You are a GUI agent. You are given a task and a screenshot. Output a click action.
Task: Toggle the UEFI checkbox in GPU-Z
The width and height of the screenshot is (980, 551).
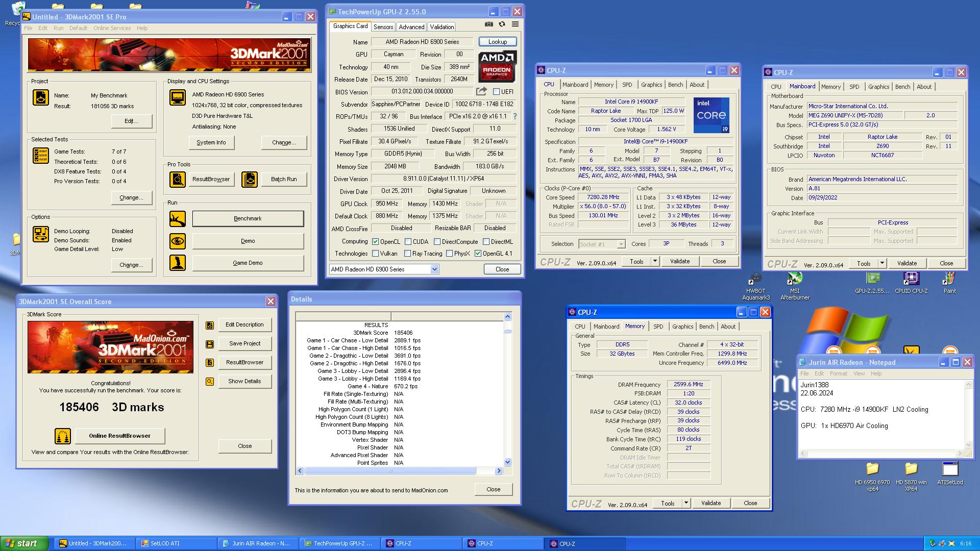click(496, 92)
